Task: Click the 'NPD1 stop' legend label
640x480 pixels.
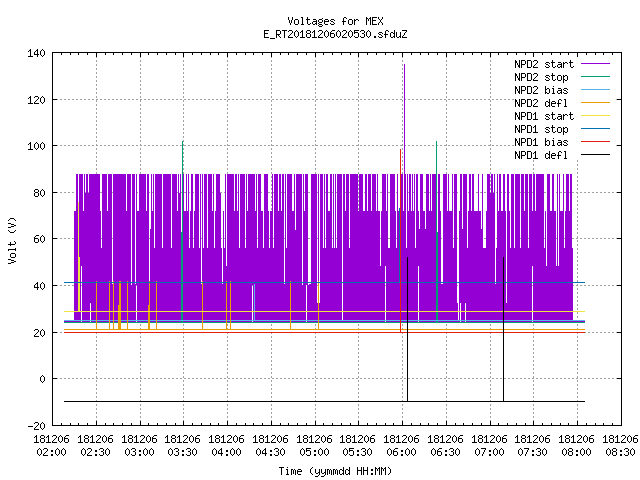Action: coord(541,129)
